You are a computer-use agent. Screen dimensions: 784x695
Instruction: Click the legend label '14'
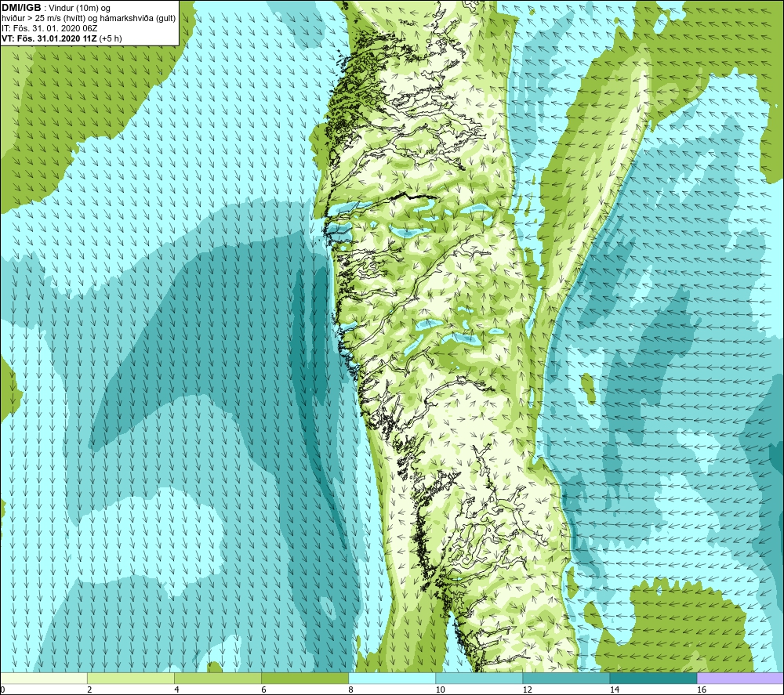(x=614, y=690)
